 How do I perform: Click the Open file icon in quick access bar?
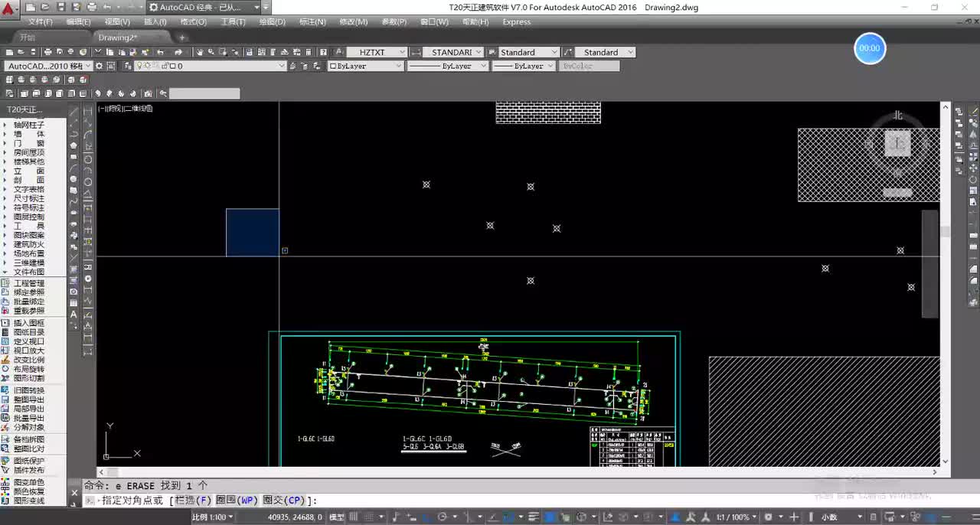tap(46, 7)
